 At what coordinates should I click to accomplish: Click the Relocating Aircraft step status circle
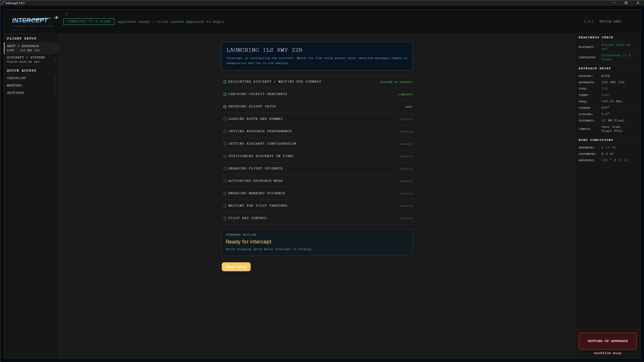click(x=225, y=82)
